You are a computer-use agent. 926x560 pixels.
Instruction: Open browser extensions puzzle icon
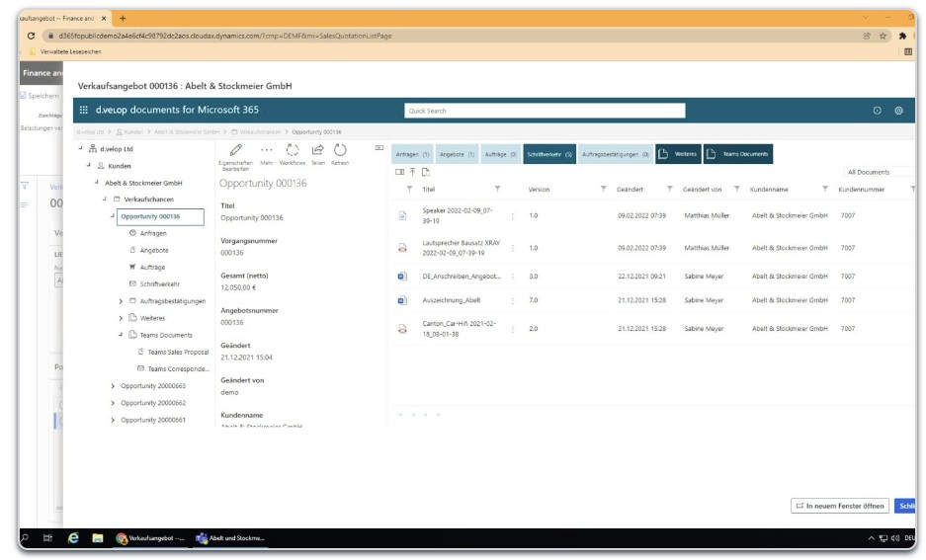(902, 36)
